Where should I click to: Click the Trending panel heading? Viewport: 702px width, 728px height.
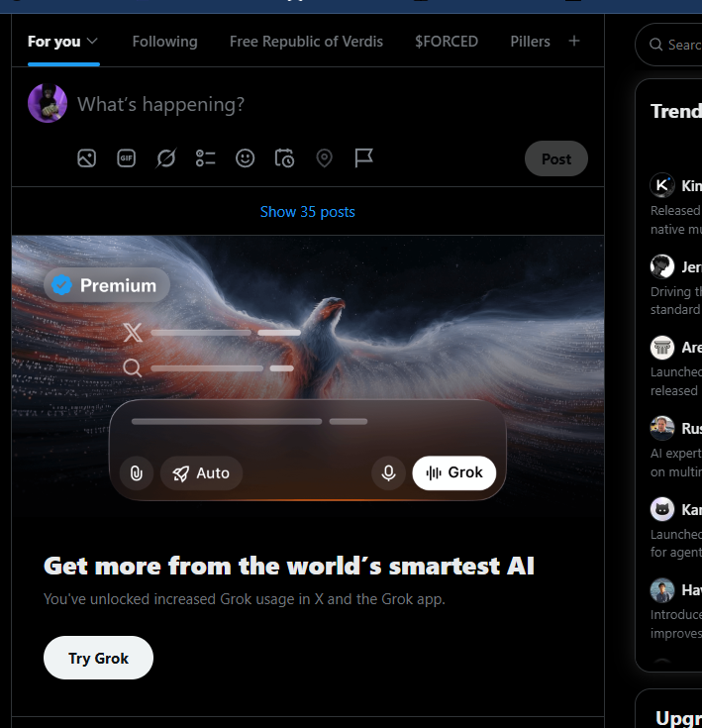676,111
